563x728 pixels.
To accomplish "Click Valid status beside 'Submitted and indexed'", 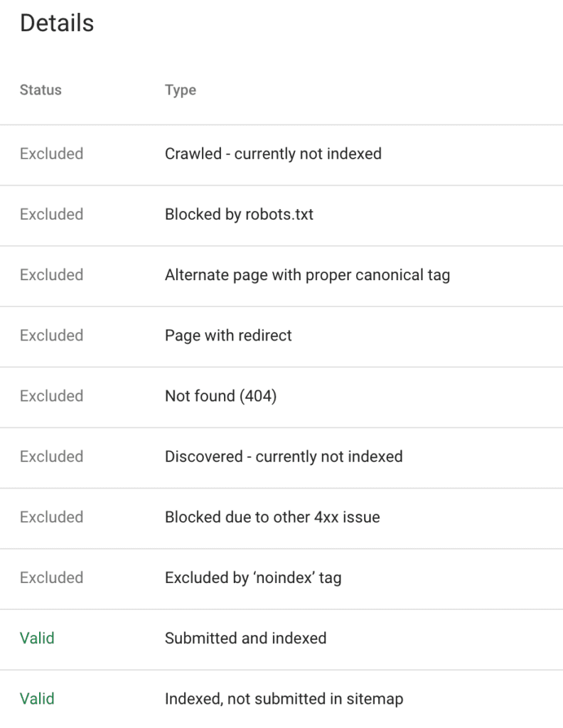I will (x=37, y=638).
